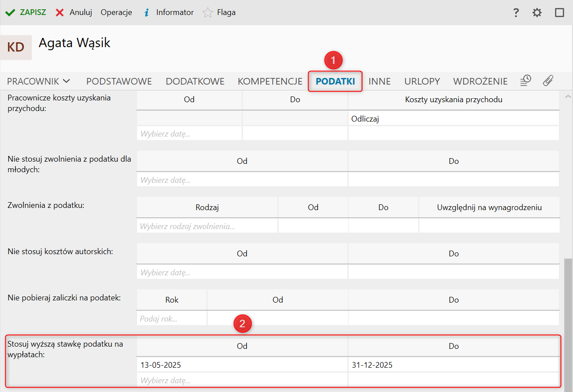Screen dimensions: 573x392
Task: Set Do date for Nie stosuj zwolnienia dla młodych
Action: 454,180
